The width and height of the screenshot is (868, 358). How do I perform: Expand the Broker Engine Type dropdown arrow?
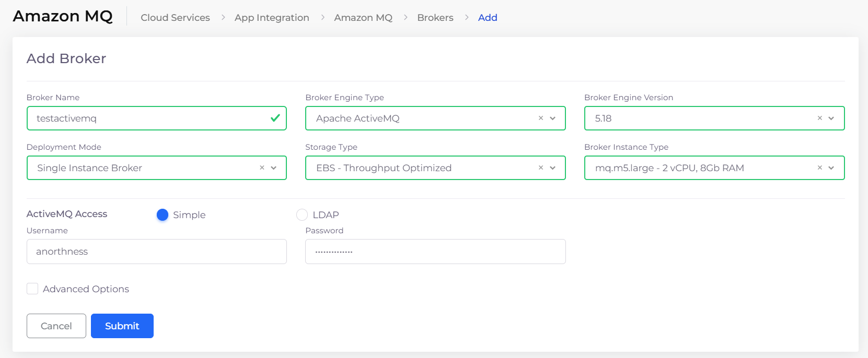[x=553, y=118]
